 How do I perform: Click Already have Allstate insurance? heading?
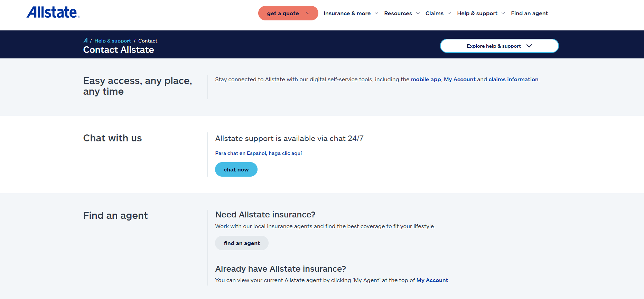coord(280,269)
